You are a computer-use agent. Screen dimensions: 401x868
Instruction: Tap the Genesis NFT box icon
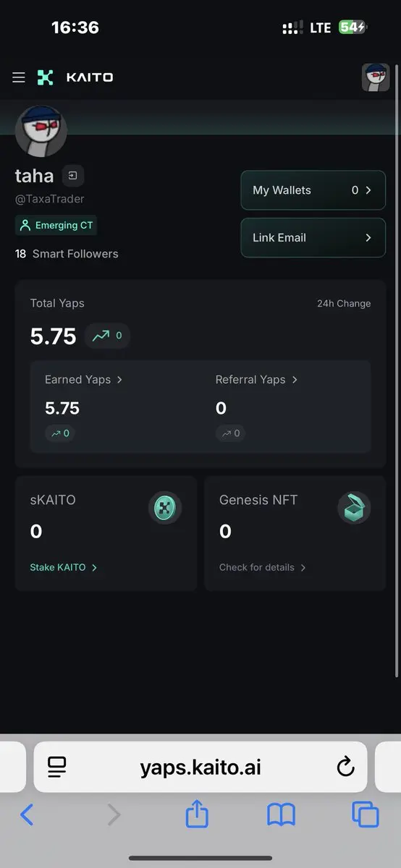pyautogui.click(x=354, y=509)
